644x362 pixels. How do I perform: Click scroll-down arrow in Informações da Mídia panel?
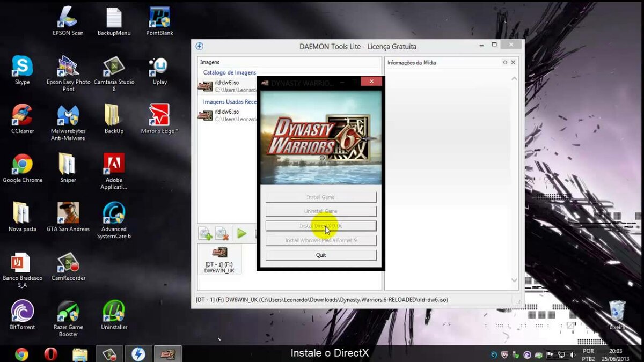(514, 280)
